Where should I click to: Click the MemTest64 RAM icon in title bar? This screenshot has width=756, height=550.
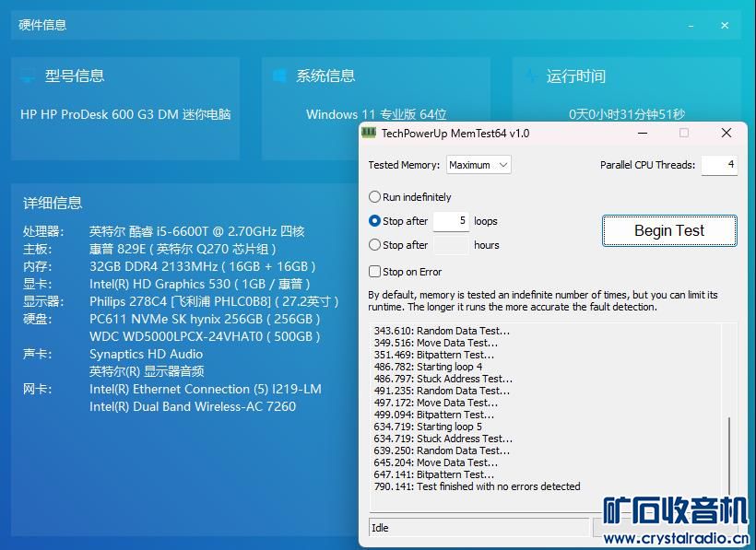[x=369, y=133]
